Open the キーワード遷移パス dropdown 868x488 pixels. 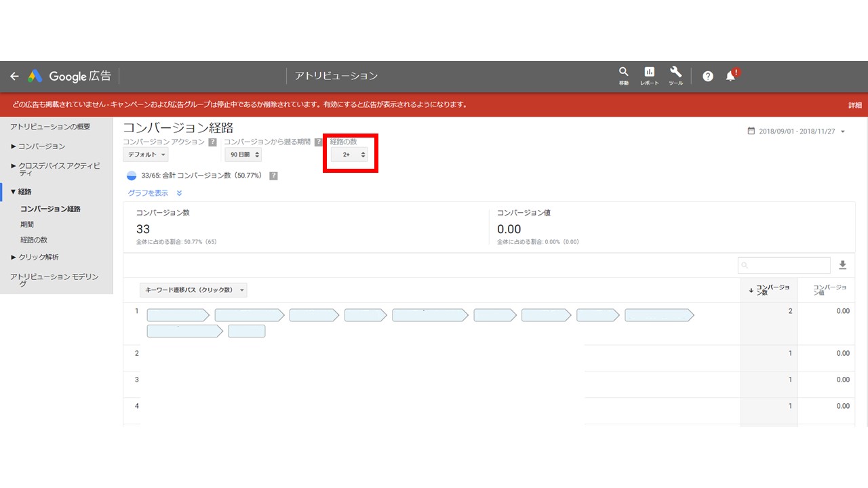(x=193, y=290)
